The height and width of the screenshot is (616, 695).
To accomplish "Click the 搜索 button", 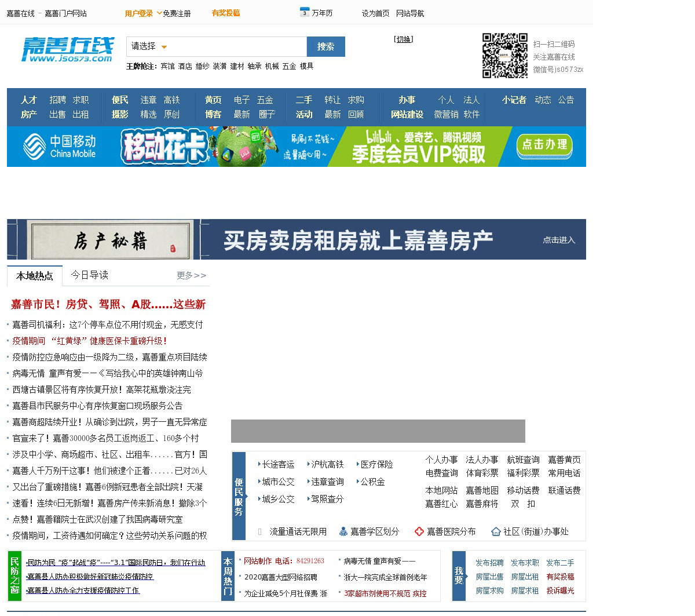I will (325, 46).
